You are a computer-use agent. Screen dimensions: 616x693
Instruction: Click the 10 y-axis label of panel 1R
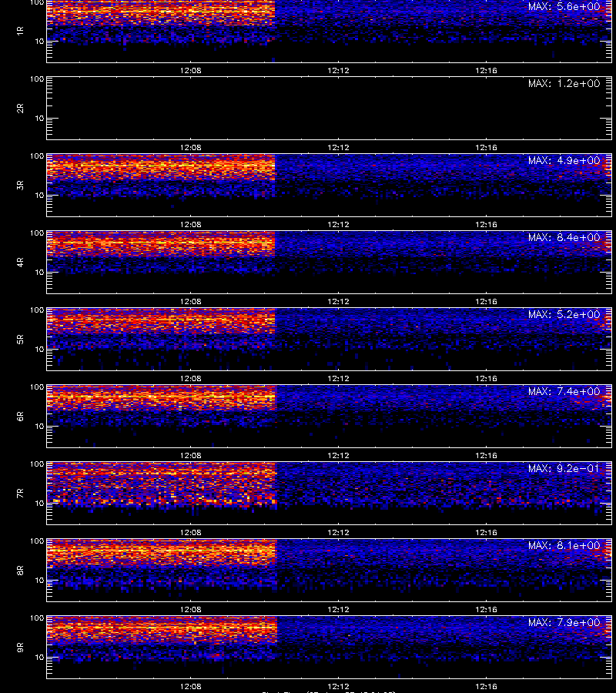coord(39,41)
